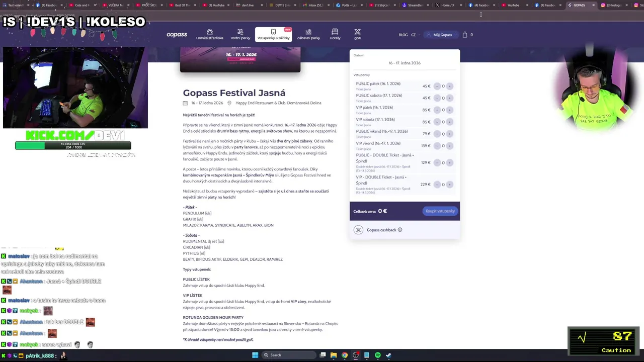The width and height of the screenshot is (644, 362).
Task: Increase VIP pátek ticket quantity
Action: 450,110
